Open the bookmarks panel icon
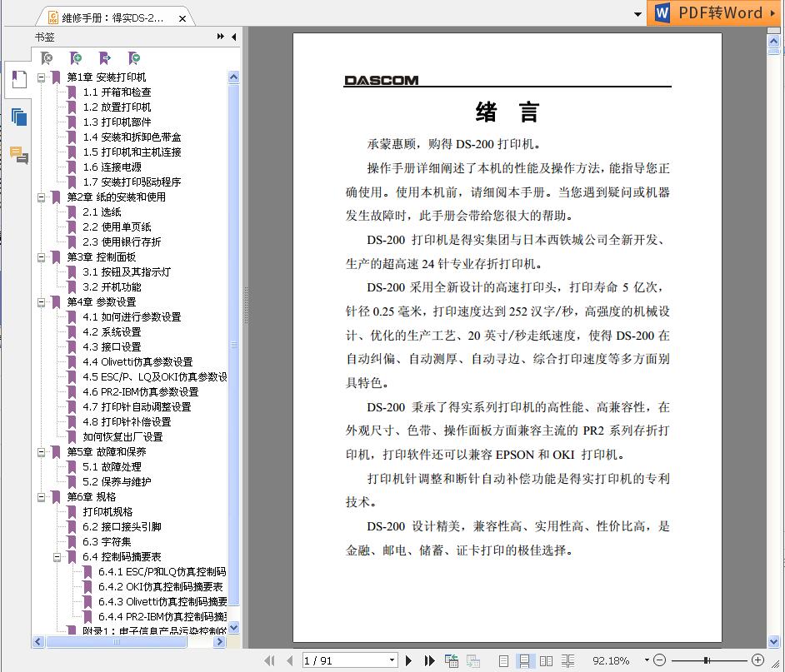The image size is (785, 672). pyautogui.click(x=19, y=80)
